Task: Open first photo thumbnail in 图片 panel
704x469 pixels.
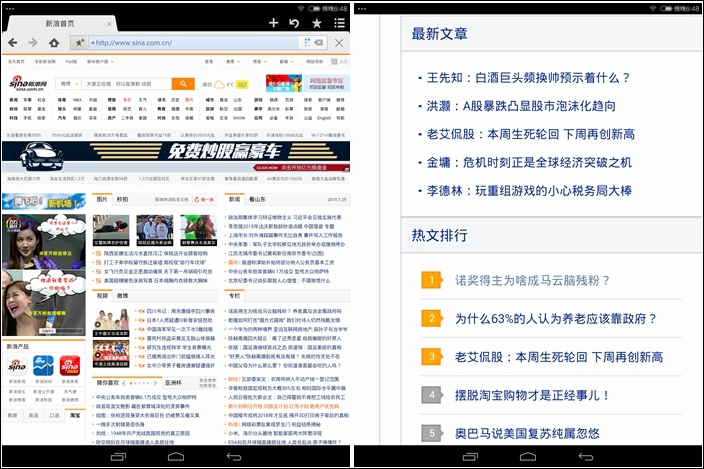Action: click(x=111, y=230)
